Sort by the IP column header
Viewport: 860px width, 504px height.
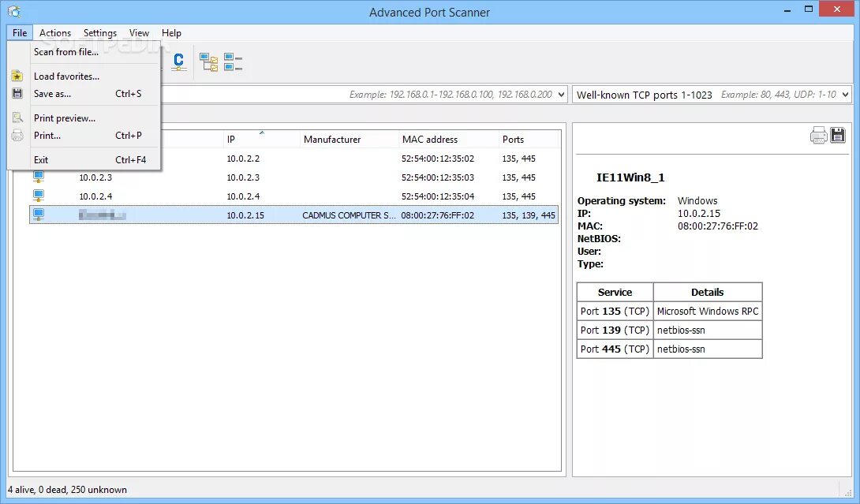(261, 140)
